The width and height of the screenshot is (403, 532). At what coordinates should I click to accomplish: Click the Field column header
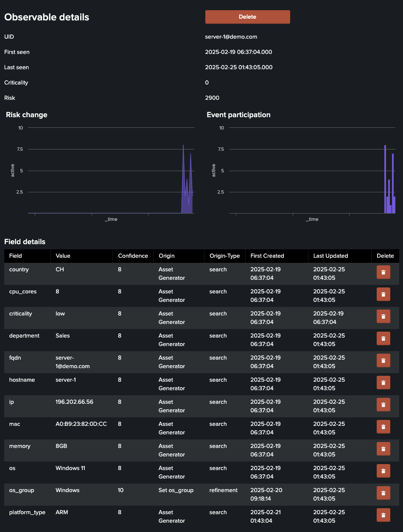pos(16,256)
